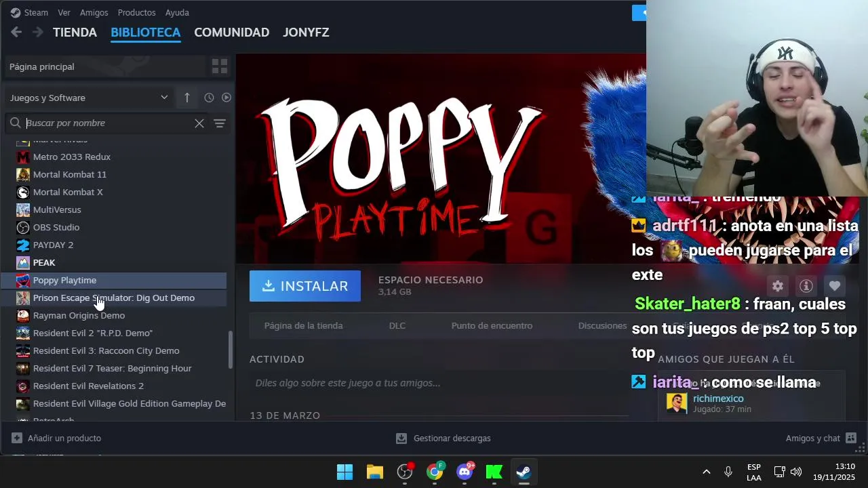Click Steam icon in taskbar
This screenshot has width=868, height=488.
click(524, 472)
